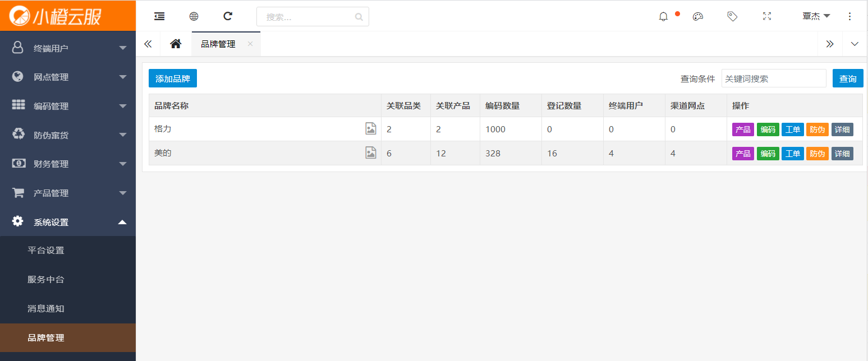The width and height of the screenshot is (868, 361).
Task: Toggle fullscreen mode icon
Action: pos(767,16)
